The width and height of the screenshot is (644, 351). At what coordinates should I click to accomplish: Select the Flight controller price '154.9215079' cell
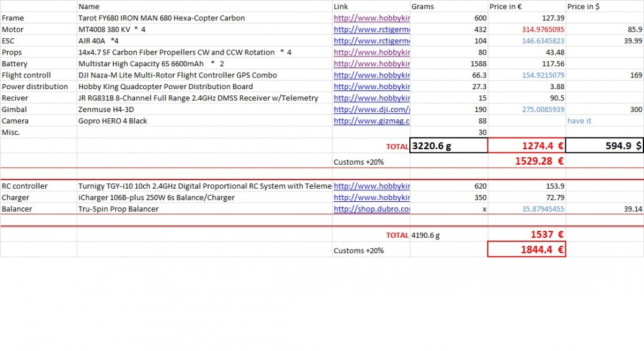526,76
